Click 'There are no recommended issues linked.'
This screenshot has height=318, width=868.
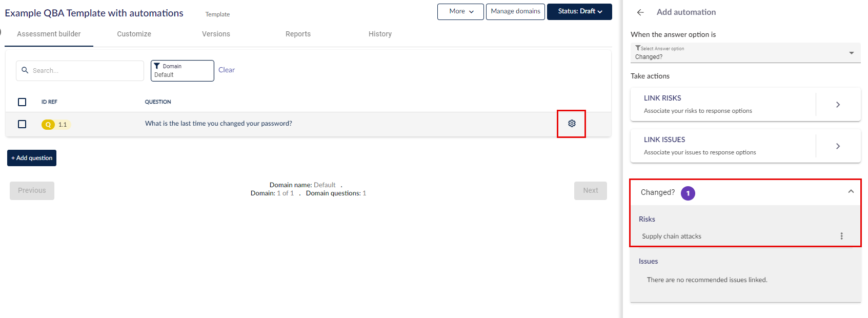(x=707, y=280)
